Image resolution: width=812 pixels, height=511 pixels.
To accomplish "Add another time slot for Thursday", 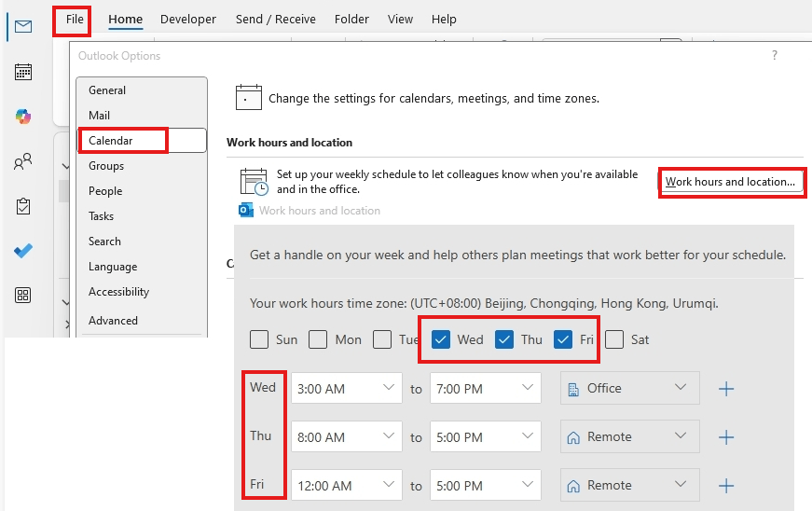I will click(726, 437).
